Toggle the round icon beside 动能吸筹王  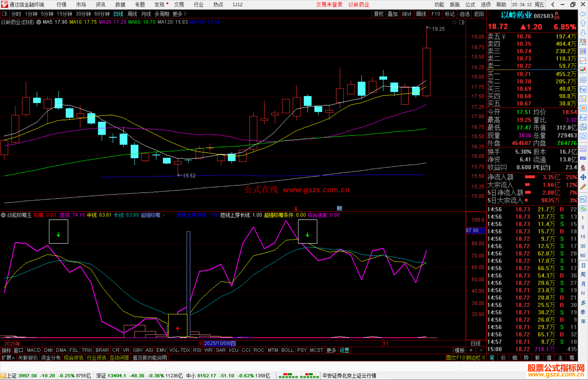click(3, 215)
